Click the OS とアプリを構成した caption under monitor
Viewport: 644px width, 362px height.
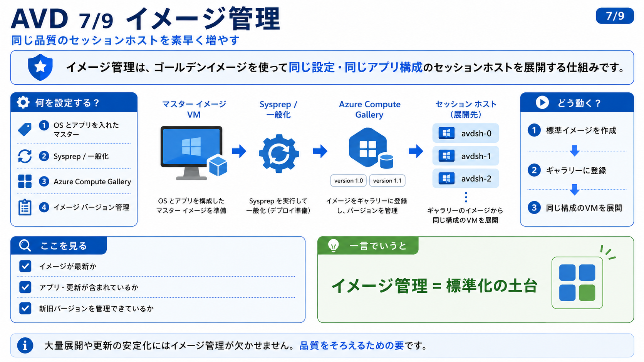tap(191, 205)
